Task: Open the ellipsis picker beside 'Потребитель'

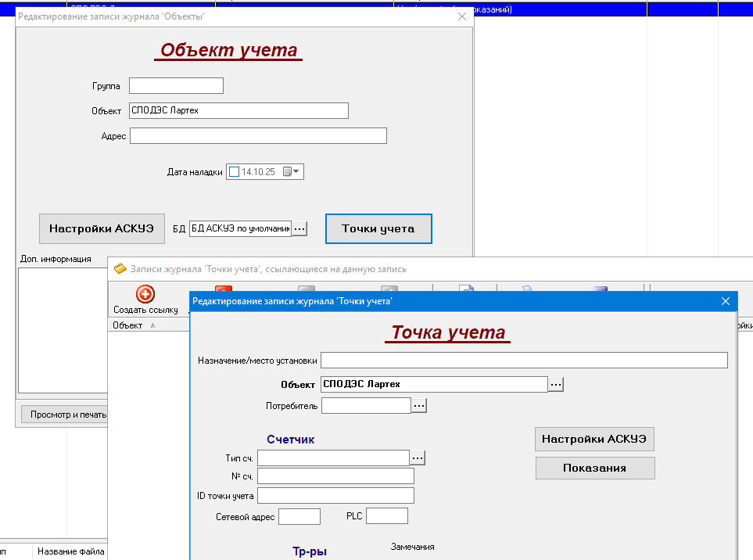Action: (x=419, y=406)
